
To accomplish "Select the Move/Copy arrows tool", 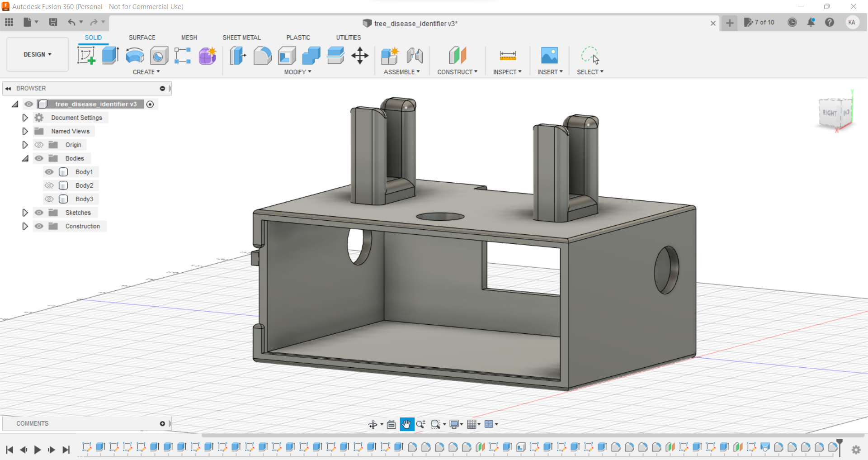I will pos(360,56).
